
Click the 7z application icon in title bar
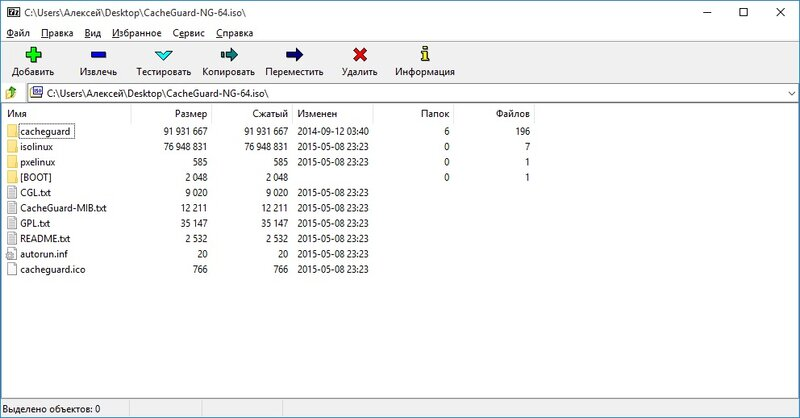tap(14, 12)
